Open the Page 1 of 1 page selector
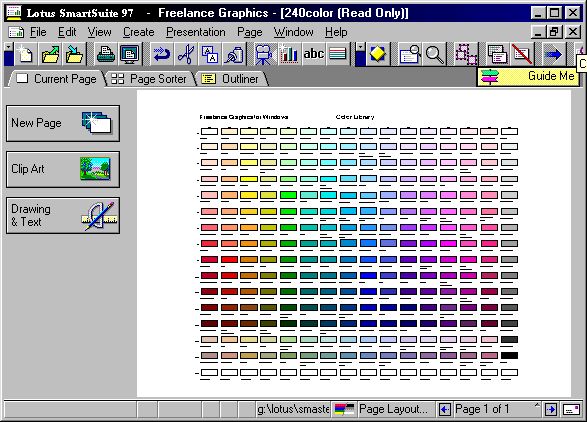This screenshot has height=422, width=587. (x=497, y=409)
